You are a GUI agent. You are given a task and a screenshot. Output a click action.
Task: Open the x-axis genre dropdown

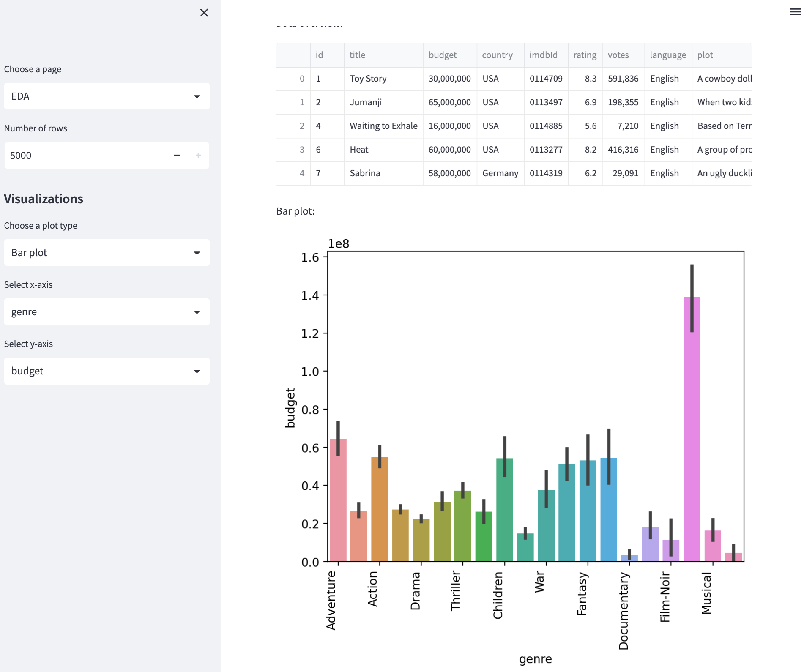point(107,312)
